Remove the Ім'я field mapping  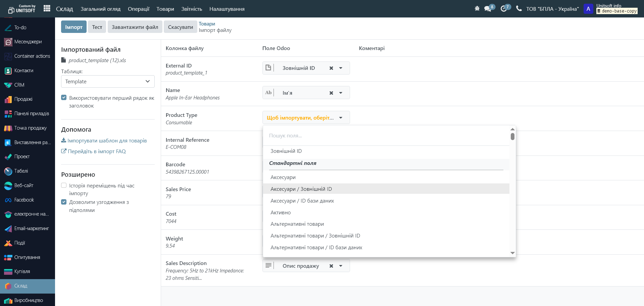pos(331,93)
